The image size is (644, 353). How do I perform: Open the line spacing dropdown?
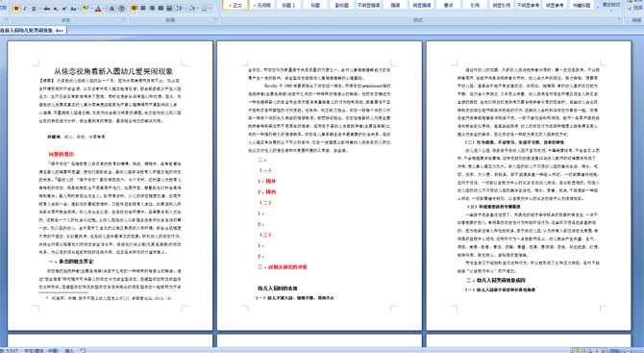(181, 9)
